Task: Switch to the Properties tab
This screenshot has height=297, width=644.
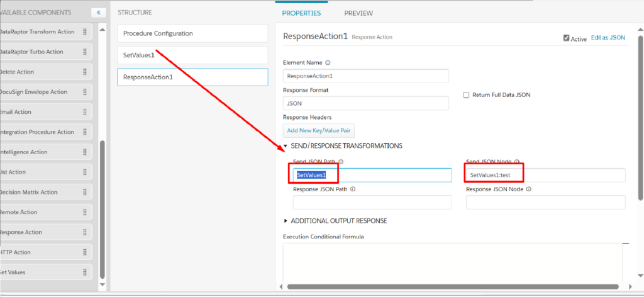Action: coord(301,13)
